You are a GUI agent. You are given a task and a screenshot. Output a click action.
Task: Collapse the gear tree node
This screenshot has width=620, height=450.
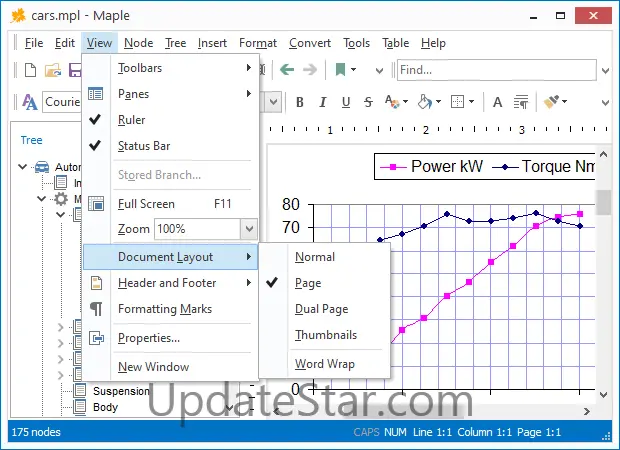(x=42, y=198)
